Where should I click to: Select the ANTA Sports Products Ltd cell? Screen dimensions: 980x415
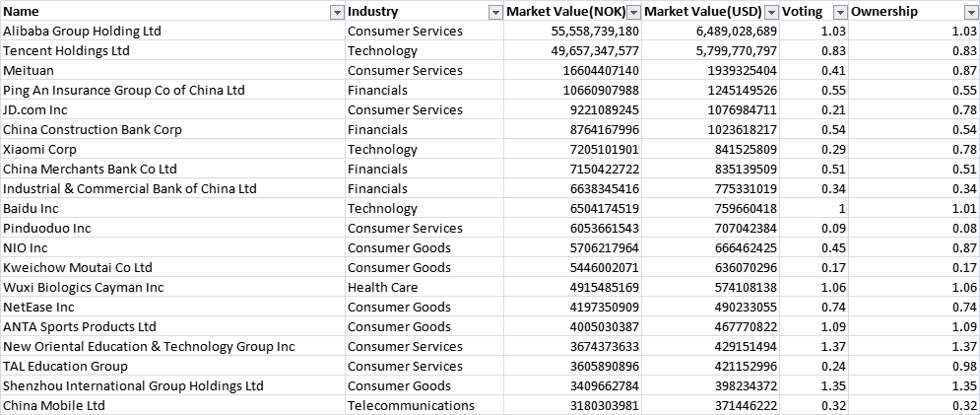click(80, 327)
